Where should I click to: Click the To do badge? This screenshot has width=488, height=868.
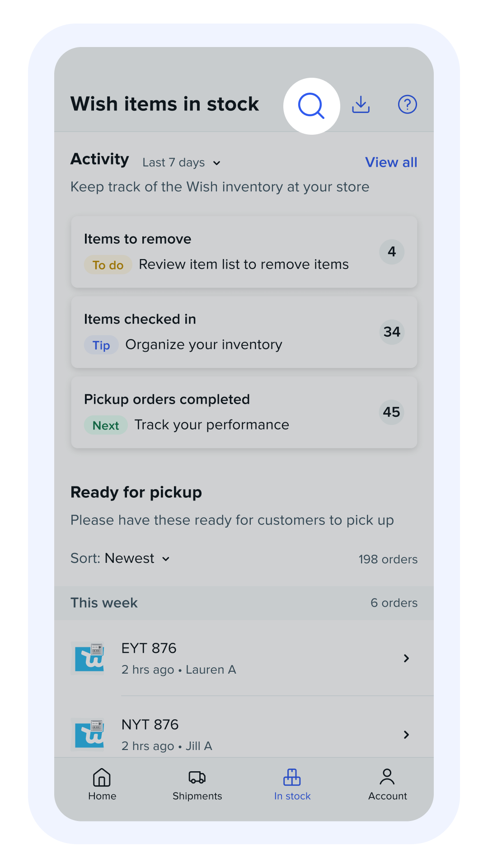pyautogui.click(x=108, y=265)
